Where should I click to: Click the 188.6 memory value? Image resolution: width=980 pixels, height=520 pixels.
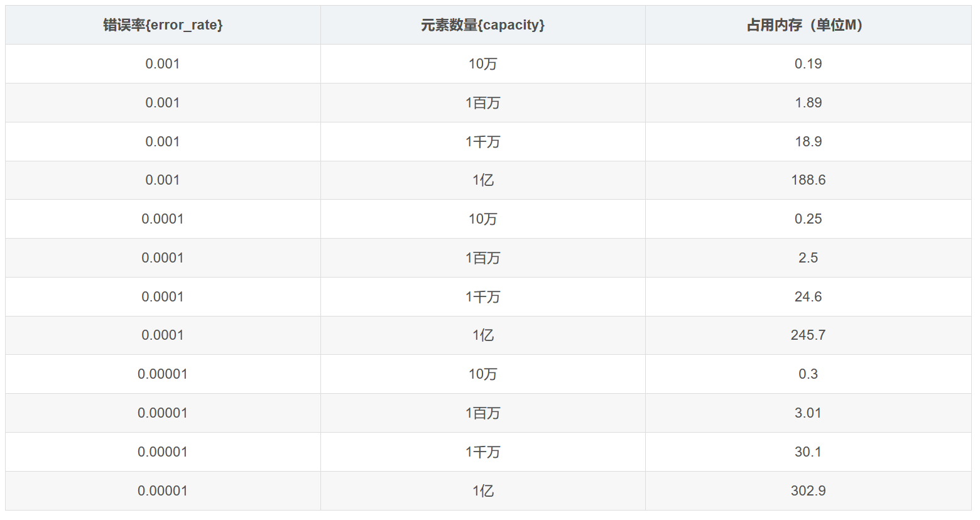pyautogui.click(x=808, y=180)
